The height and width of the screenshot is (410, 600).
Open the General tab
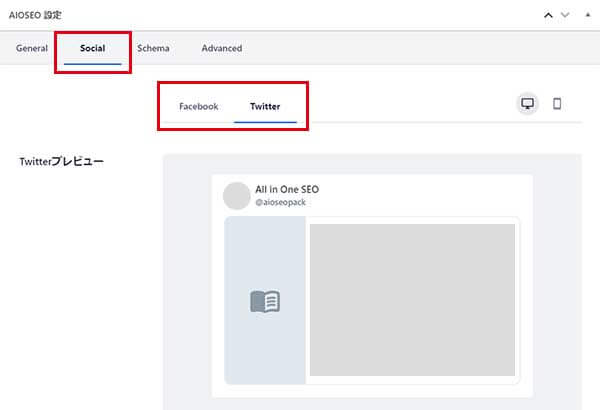point(32,48)
